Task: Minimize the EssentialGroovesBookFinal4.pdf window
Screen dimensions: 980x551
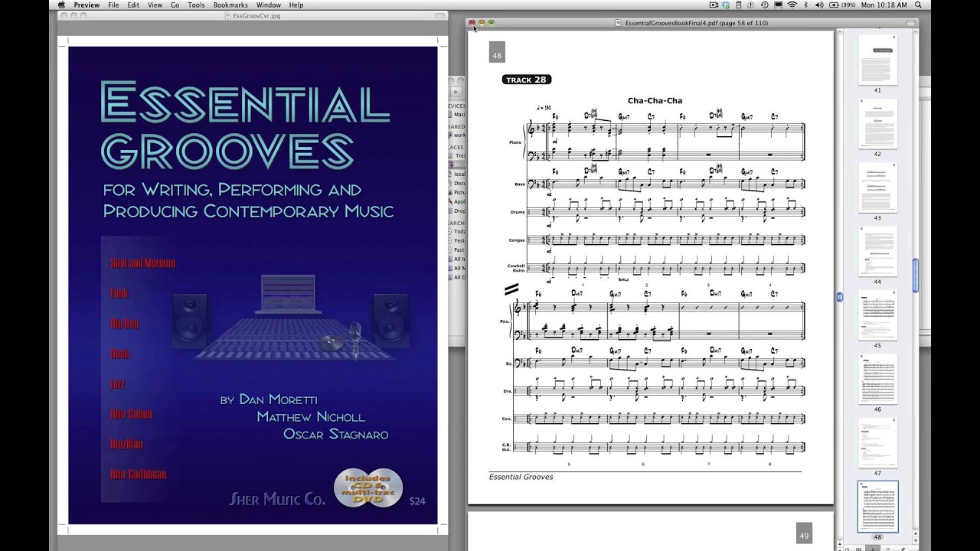Action: pos(482,23)
